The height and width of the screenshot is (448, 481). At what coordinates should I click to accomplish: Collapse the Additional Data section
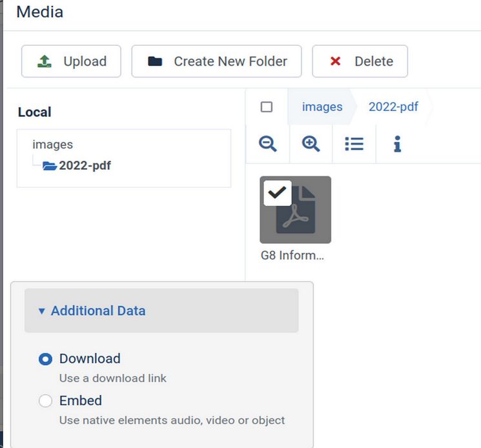[x=161, y=311]
